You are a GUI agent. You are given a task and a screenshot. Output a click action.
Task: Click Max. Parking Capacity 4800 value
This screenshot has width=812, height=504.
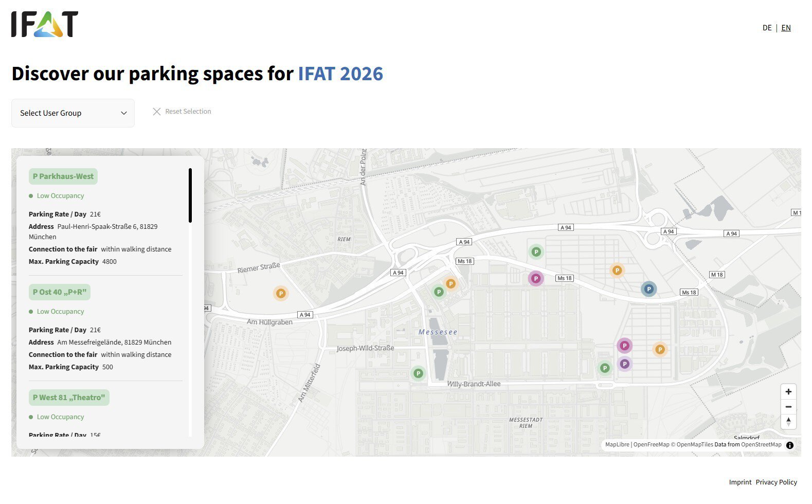point(110,262)
